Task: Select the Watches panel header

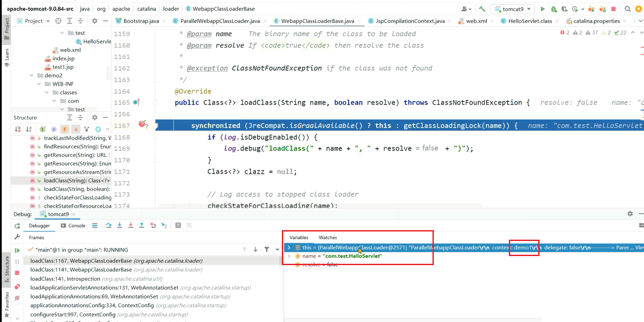Action: [x=328, y=238]
